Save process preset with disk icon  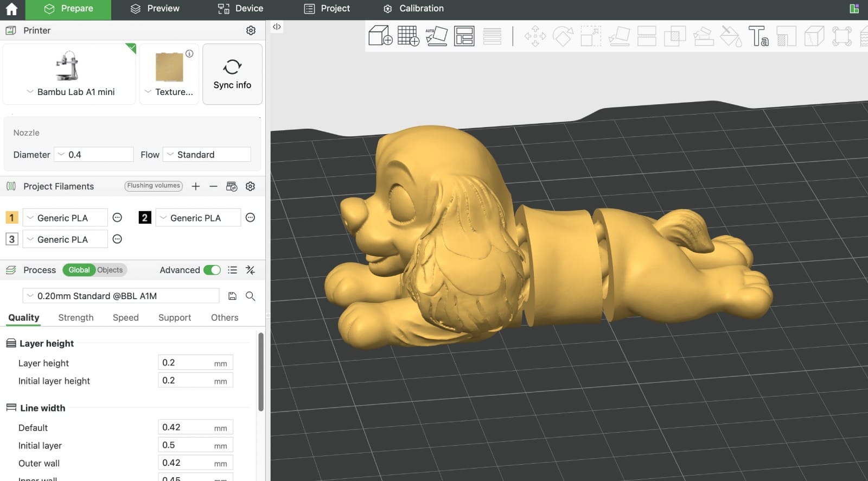click(x=232, y=296)
